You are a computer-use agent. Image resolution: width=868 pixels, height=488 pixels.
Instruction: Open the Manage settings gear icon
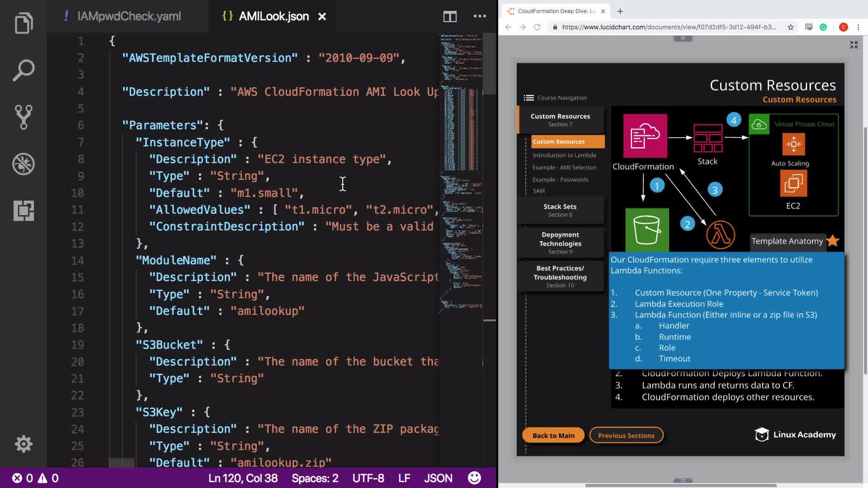click(24, 444)
